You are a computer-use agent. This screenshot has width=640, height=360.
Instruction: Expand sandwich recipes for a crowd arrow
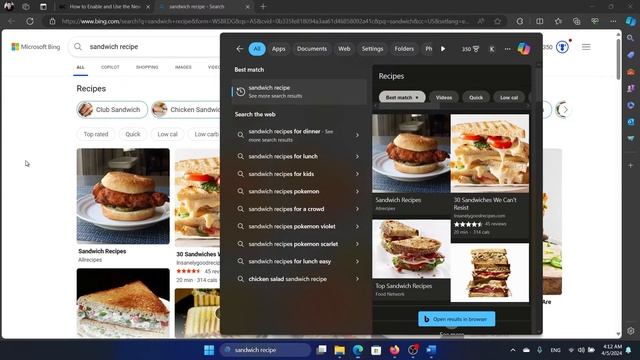click(x=357, y=209)
